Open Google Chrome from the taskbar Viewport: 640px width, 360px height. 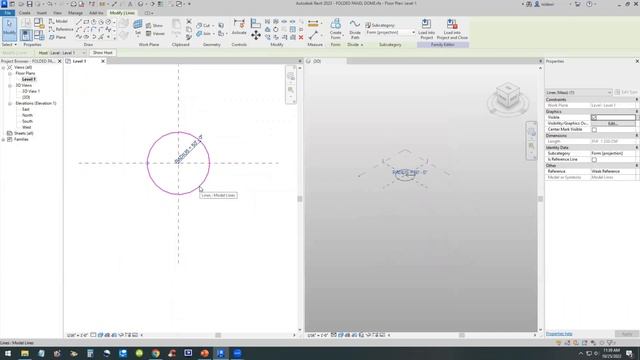[x=156, y=353]
